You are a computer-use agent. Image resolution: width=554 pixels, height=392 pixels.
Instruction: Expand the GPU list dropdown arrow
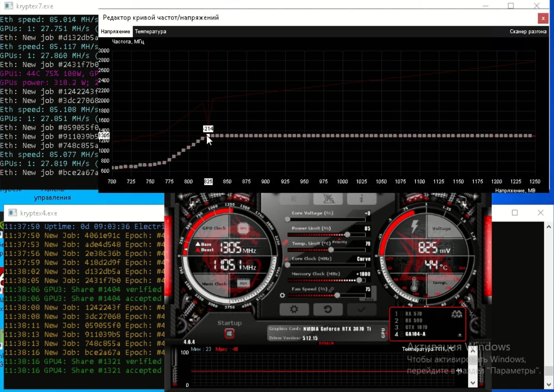[459, 335]
